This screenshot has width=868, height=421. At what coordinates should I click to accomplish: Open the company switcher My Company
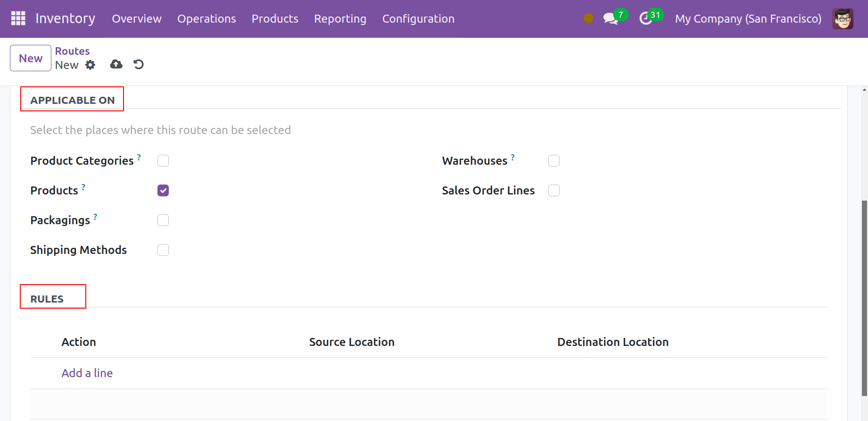coord(748,19)
